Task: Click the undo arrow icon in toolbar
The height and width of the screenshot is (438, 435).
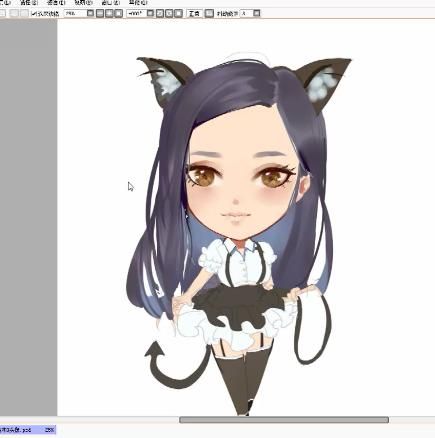Action: coord(14,13)
